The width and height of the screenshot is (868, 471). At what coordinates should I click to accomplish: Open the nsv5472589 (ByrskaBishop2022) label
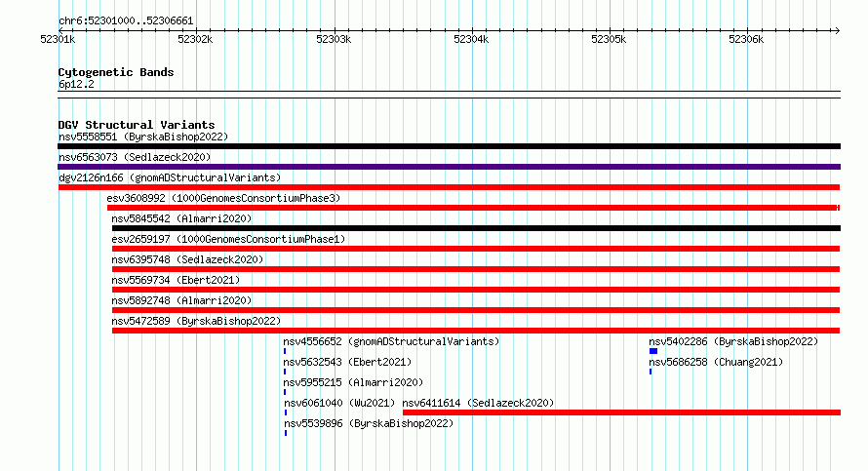pyautogui.click(x=196, y=321)
